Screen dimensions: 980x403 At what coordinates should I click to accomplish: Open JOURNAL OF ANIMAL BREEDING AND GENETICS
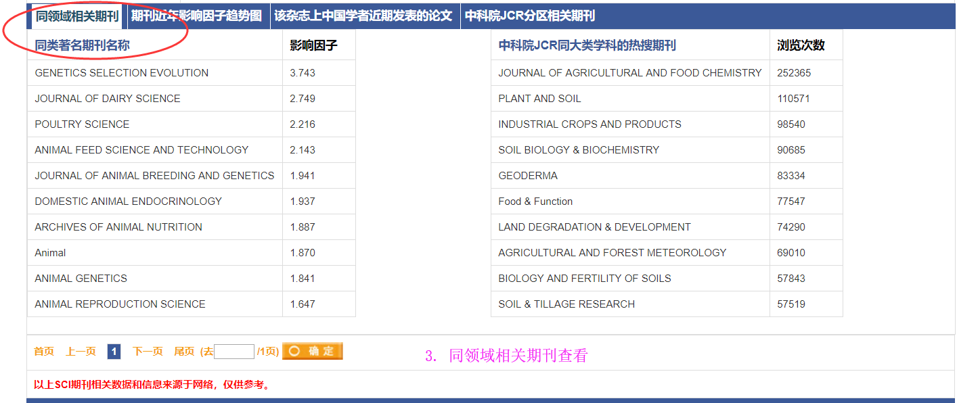tap(154, 176)
